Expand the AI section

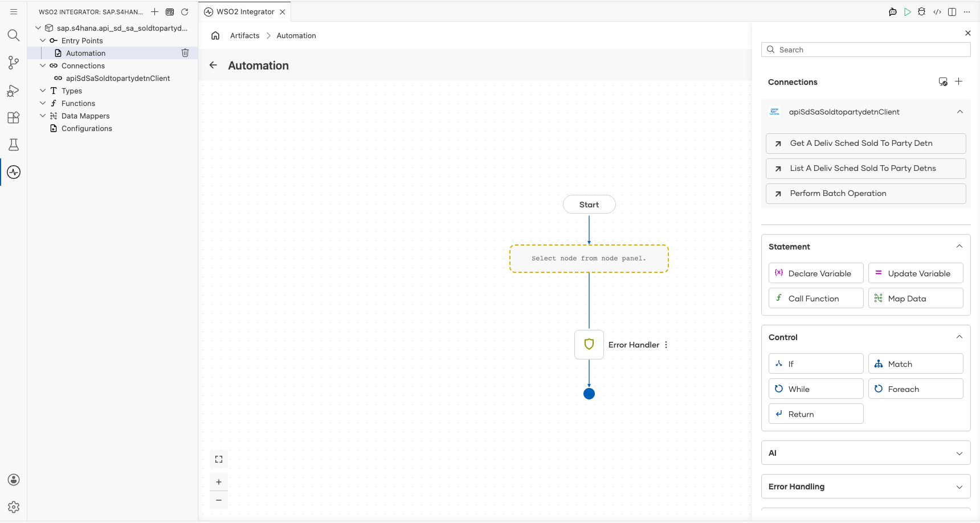tap(959, 453)
